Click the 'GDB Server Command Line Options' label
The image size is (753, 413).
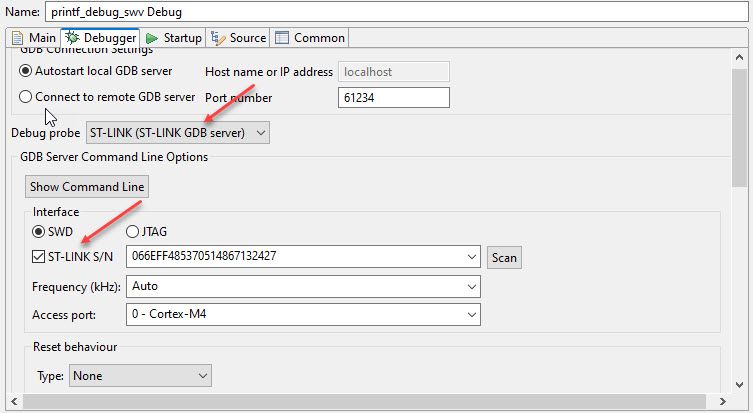click(x=114, y=157)
